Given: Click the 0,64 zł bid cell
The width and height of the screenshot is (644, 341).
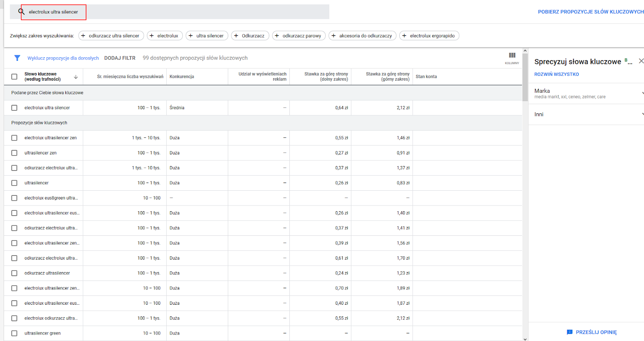Looking at the screenshot, I should 342,108.
